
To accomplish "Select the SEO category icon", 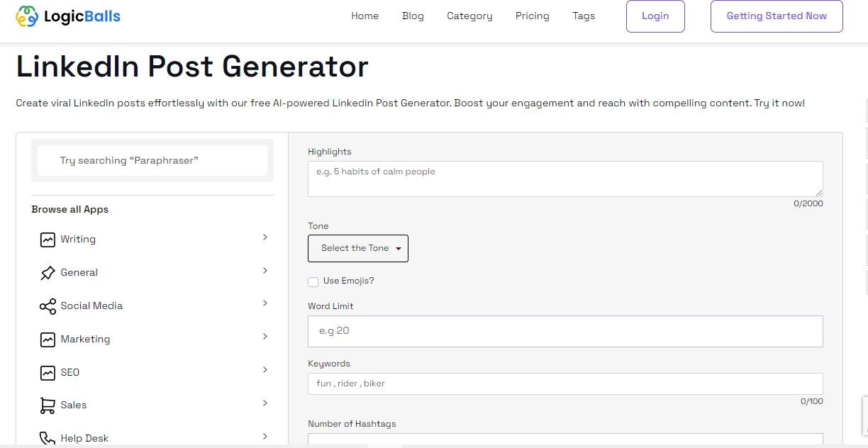I will pyautogui.click(x=47, y=372).
